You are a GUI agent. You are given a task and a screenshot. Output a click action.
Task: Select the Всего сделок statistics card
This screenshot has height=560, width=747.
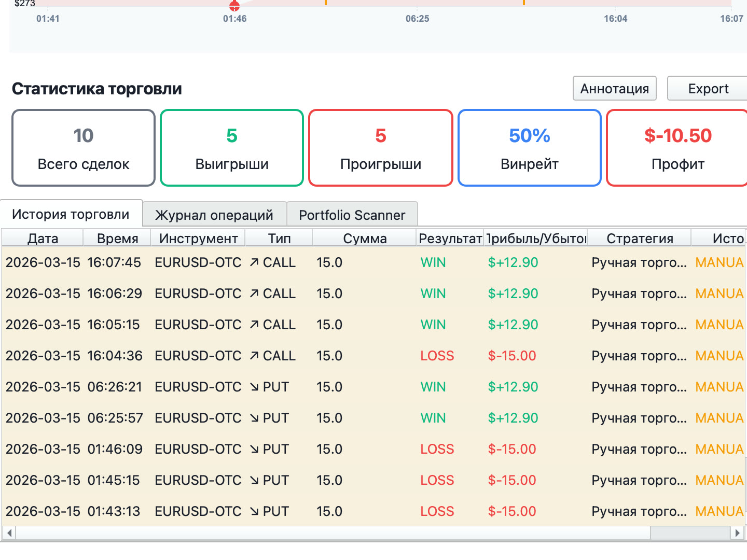click(84, 148)
